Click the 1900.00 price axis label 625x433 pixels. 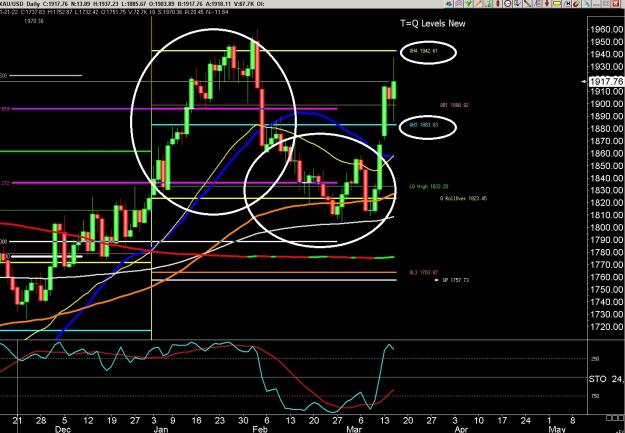tap(606, 104)
